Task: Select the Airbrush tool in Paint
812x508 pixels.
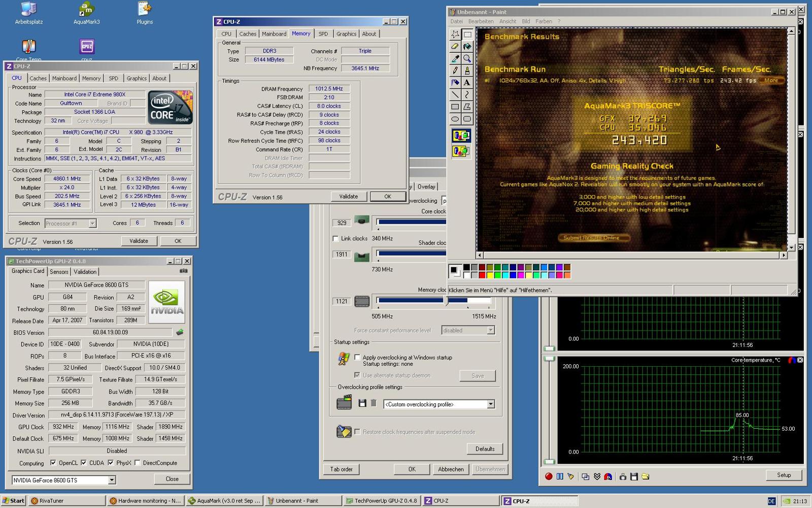Action: tap(455, 82)
